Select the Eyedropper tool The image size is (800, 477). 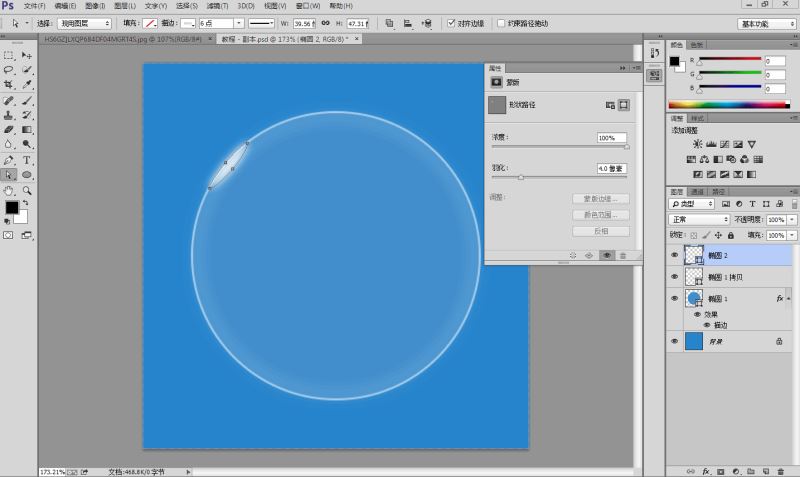click(27, 85)
